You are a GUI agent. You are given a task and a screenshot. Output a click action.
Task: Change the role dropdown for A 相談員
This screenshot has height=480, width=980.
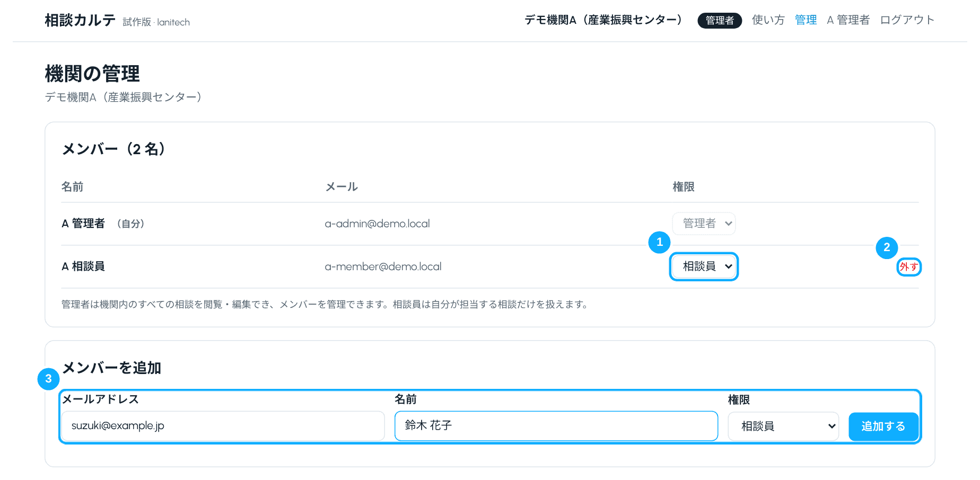tap(704, 266)
